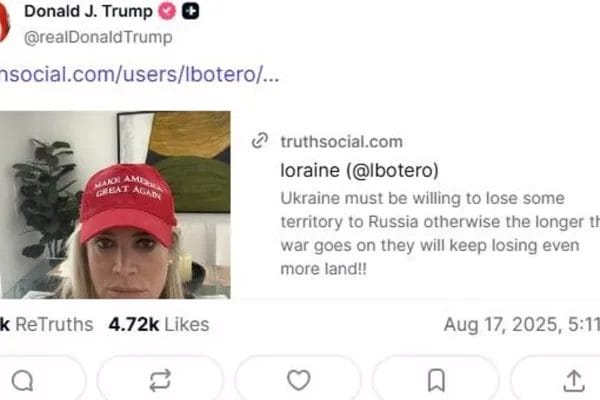Click the black plus badge beside name
The height and width of the screenshot is (400, 600).
(x=191, y=11)
